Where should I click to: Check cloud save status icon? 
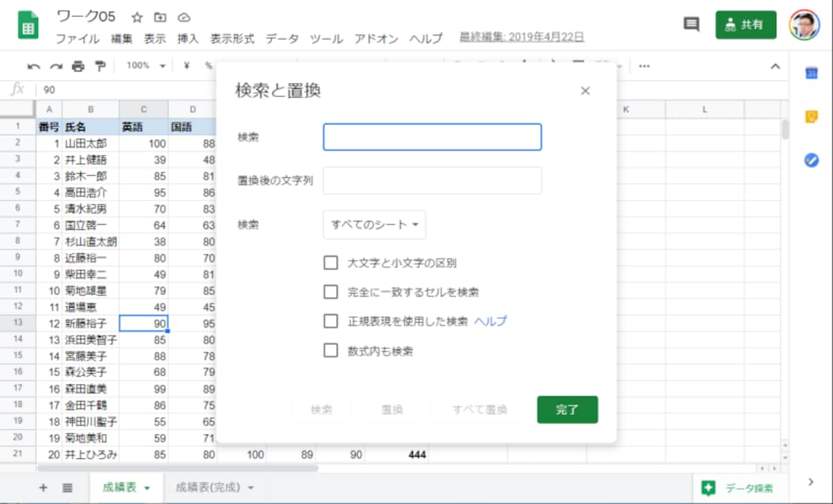[183, 17]
